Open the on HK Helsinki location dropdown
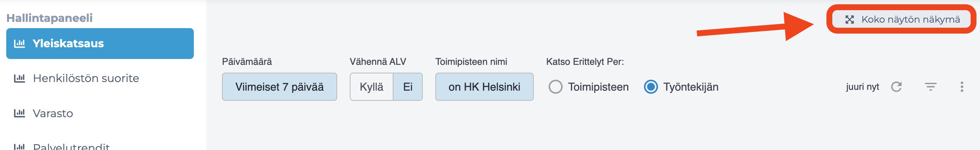Image resolution: width=980 pixels, height=150 pixels. tap(485, 87)
